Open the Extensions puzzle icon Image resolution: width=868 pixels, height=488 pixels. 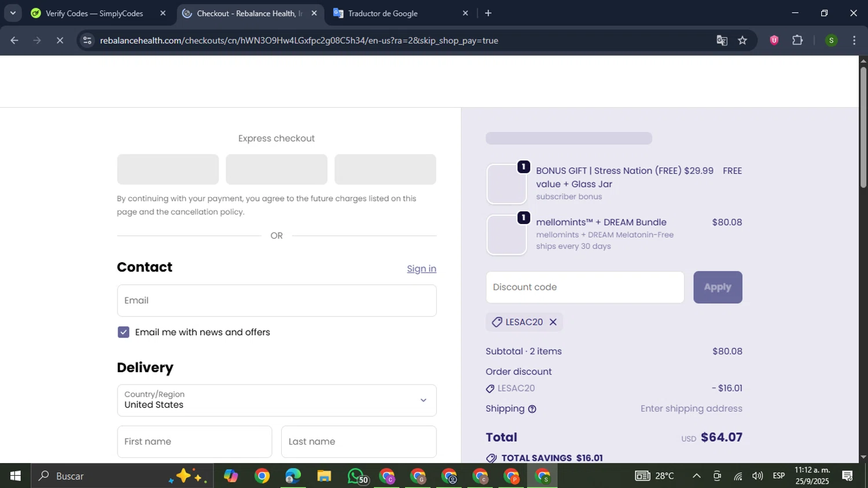[x=797, y=41]
